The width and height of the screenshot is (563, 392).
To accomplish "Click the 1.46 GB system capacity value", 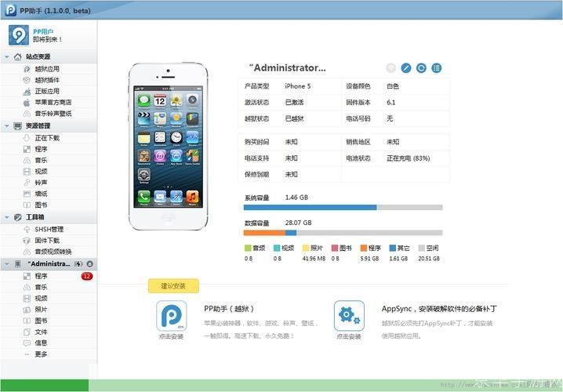I will (x=296, y=198).
